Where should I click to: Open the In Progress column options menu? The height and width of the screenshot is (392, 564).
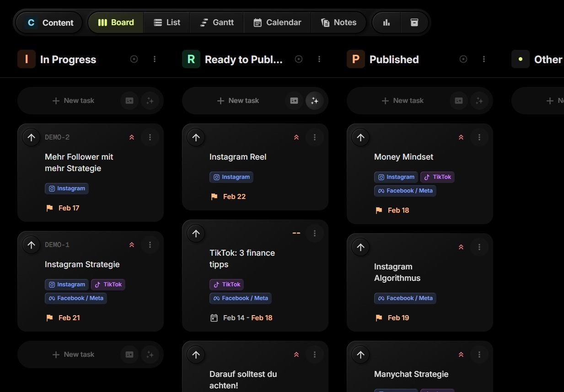[155, 59]
